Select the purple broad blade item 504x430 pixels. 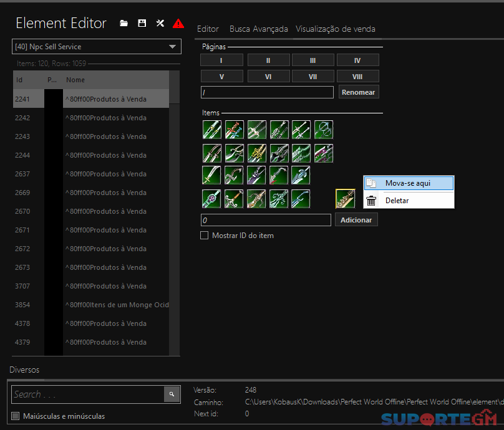click(256, 175)
